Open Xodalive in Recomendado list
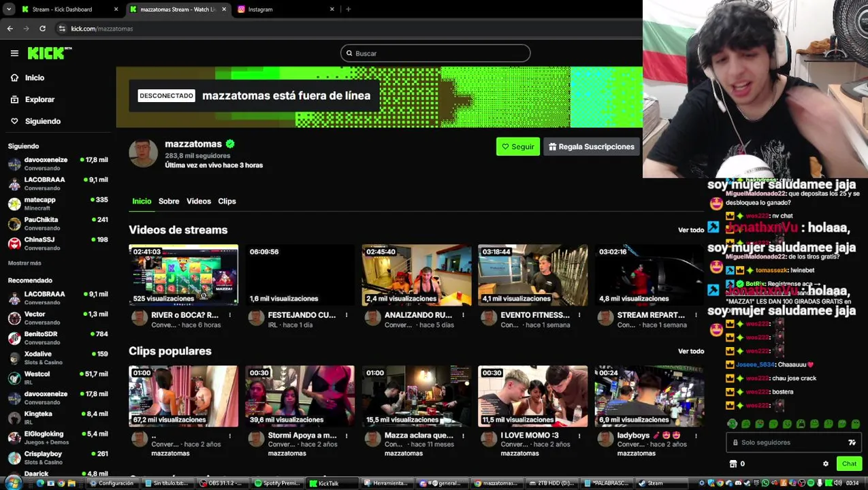868x490 pixels. coord(58,358)
